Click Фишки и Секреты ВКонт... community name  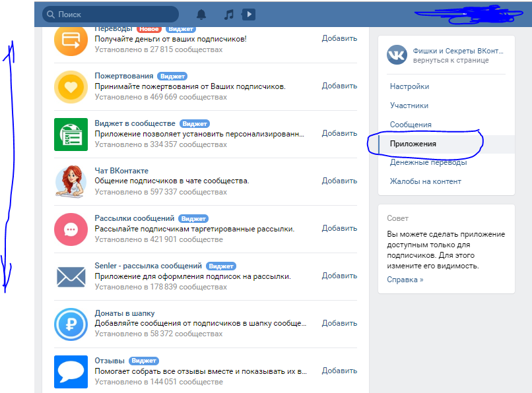(458, 51)
